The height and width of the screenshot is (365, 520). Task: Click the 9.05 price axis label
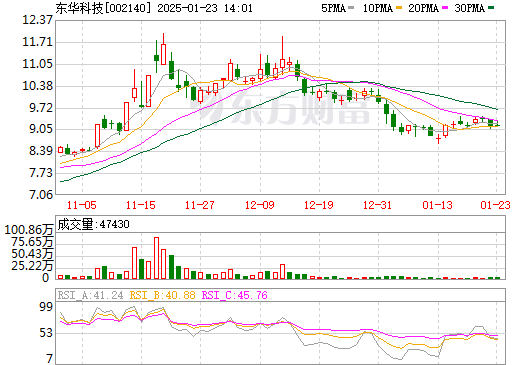pos(41,129)
